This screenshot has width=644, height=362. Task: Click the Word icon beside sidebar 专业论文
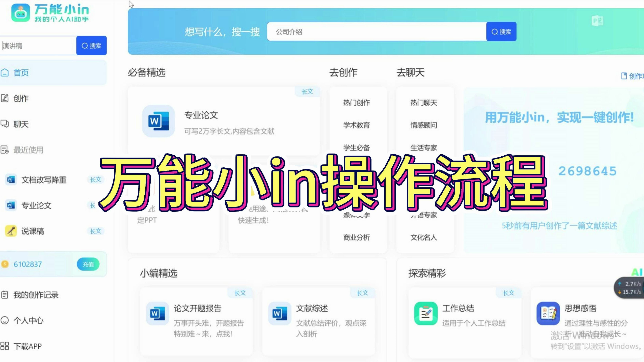[11, 205]
